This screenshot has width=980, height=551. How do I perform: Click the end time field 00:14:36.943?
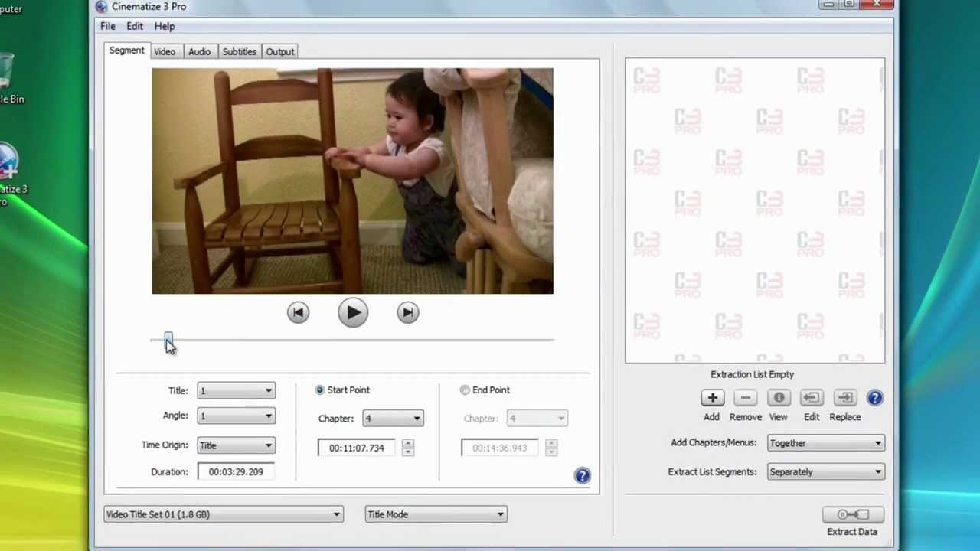[500, 448]
